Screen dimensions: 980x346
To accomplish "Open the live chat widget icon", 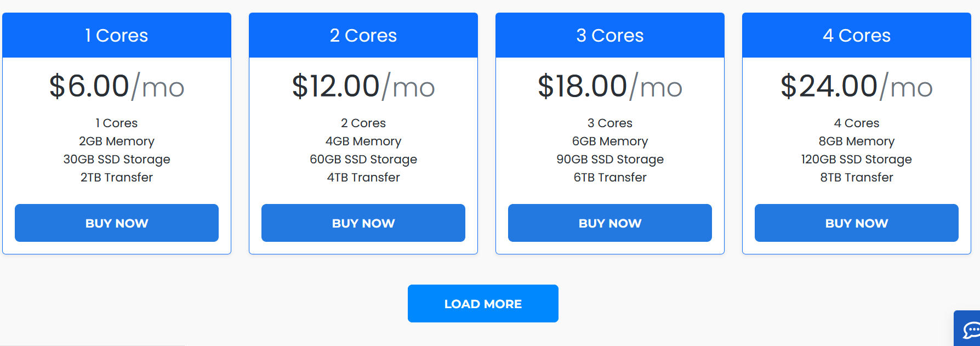I will 970,330.
